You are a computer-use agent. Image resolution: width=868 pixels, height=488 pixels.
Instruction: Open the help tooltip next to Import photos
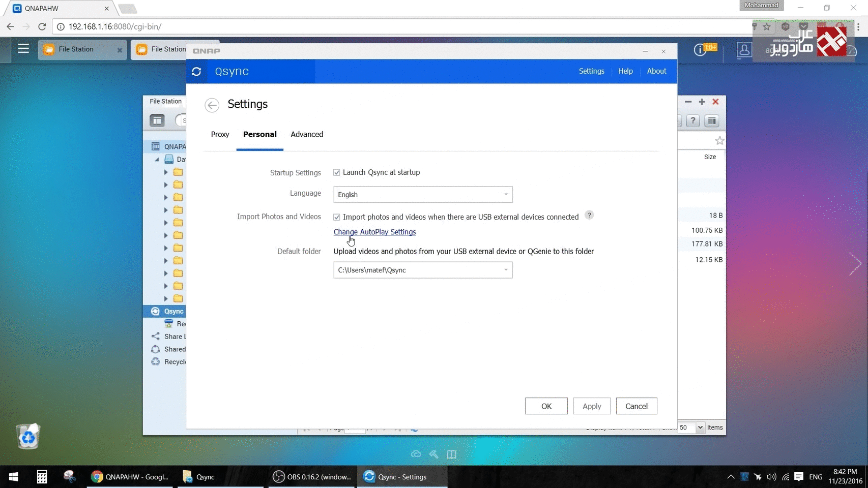tap(589, 215)
